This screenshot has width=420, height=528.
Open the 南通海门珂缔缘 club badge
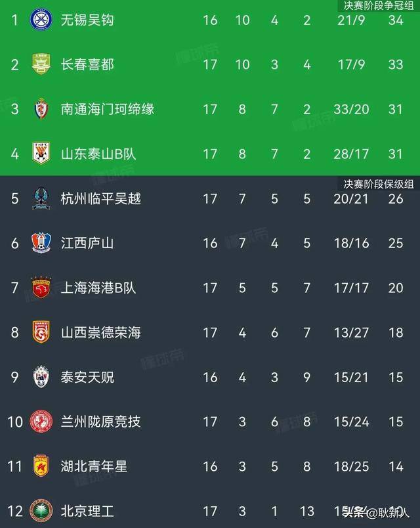41,109
